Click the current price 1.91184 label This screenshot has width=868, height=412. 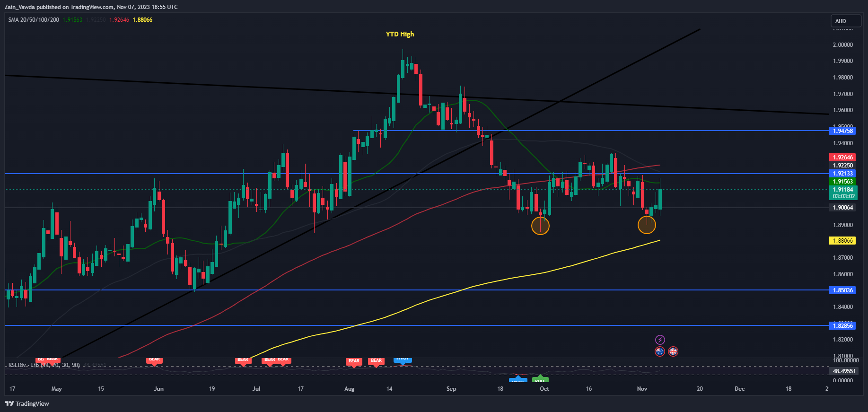click(x=843, y=190)
